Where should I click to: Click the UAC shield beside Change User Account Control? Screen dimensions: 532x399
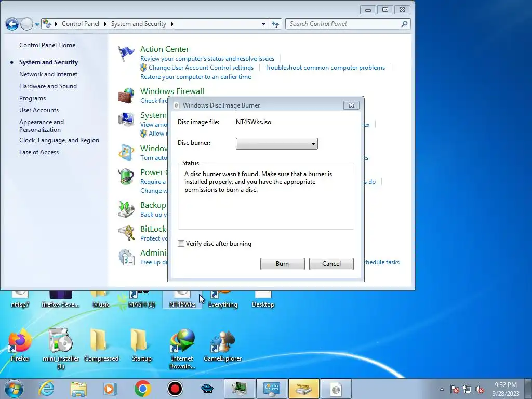(143, 68)
